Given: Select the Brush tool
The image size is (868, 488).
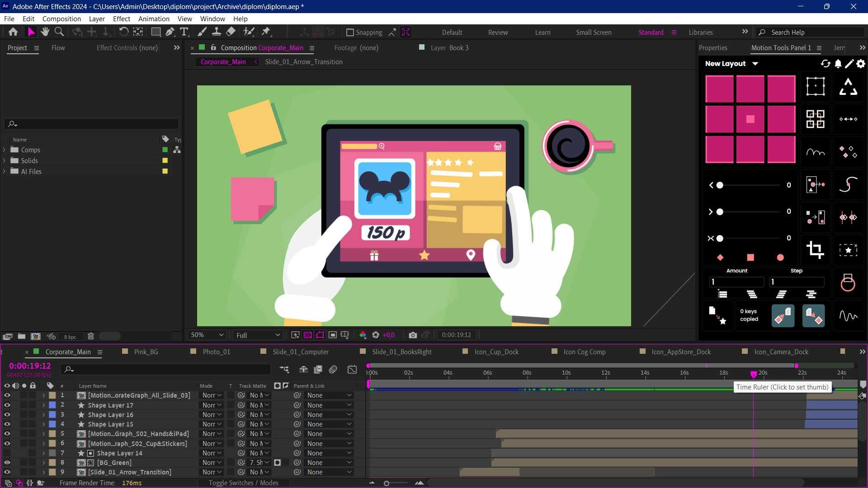Looking at the screenshot, I should (202, 32).
